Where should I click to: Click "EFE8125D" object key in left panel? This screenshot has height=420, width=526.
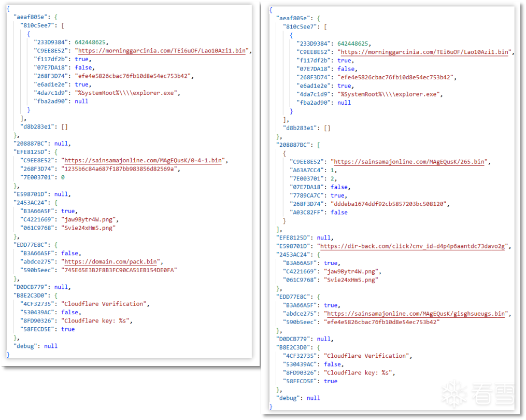coord(31,152)
